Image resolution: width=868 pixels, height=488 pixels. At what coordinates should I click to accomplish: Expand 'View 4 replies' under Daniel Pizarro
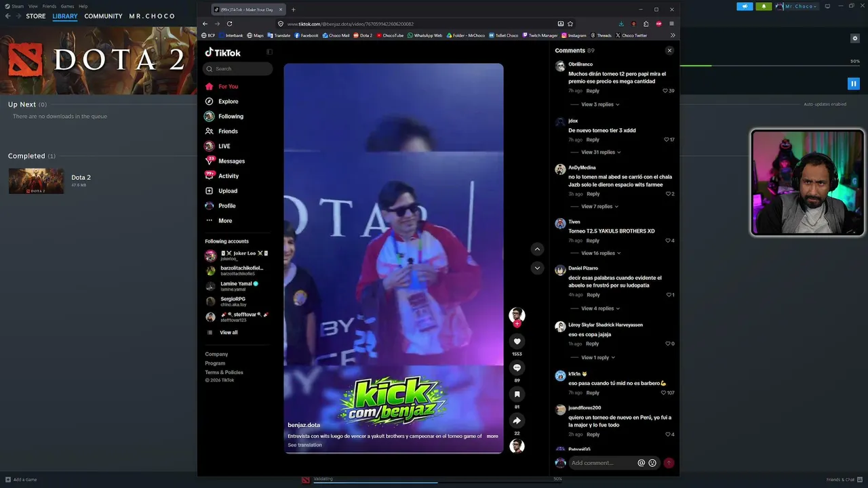click(600, 308)
